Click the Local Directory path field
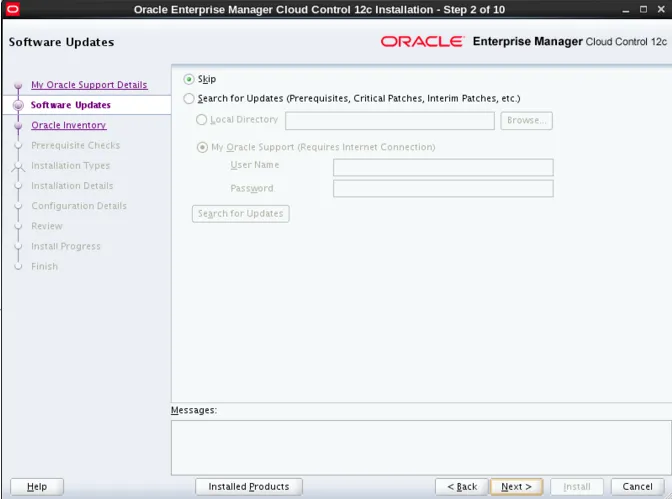The image size is (672, 499). 390,121
